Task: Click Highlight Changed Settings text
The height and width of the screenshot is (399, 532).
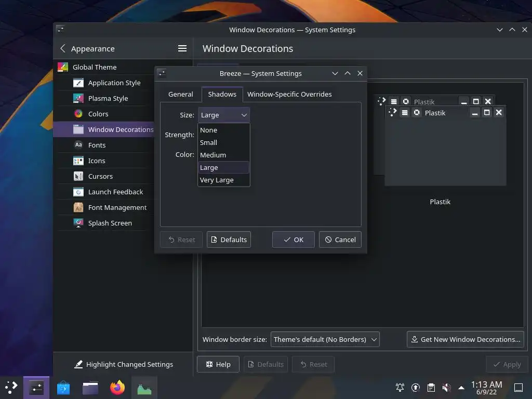Action: tap(129, 364)
